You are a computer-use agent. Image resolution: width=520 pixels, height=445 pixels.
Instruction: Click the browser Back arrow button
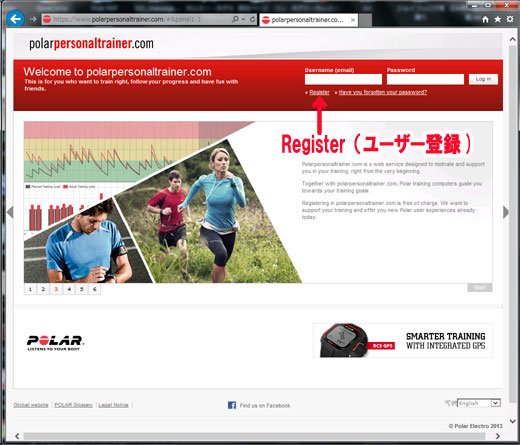coord(15,19)
